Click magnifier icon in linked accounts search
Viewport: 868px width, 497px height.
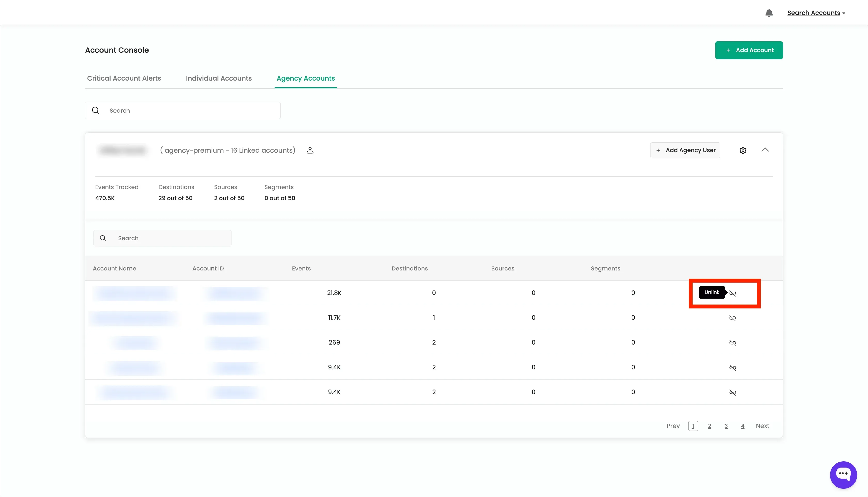pos(103,238)
